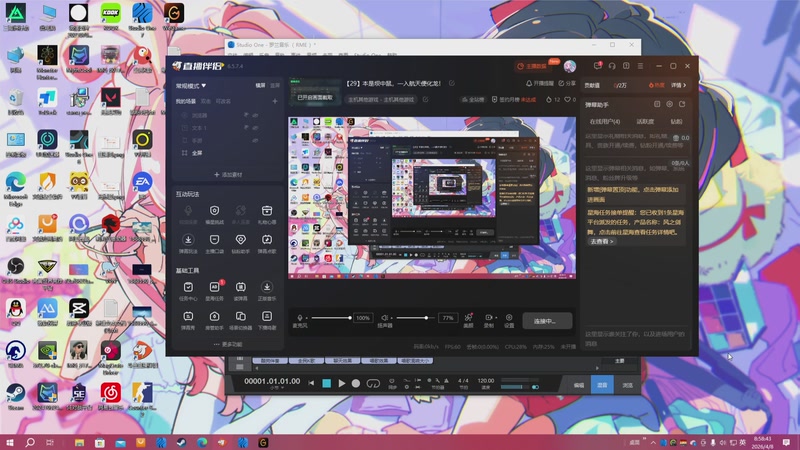The image size is (800, 450).
Task: Open speaker device dropdown arrow
Action: [391, 318]
